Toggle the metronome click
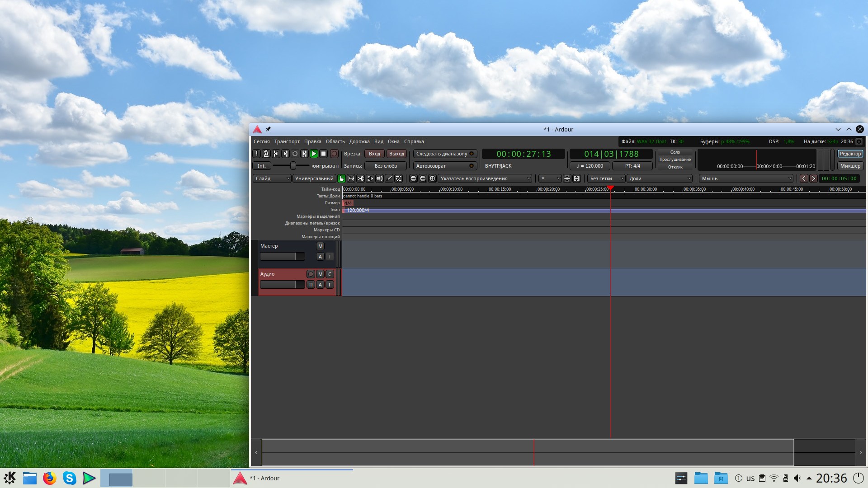Image resolution: width=868 pixels, height=488 pixels. click(266, 154)
